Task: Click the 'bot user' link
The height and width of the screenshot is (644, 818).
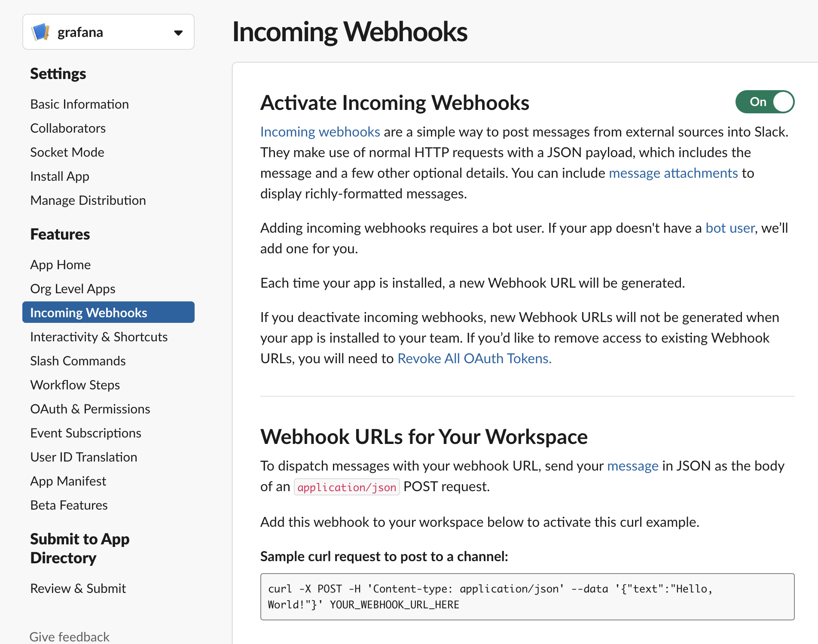Action: 730,228
